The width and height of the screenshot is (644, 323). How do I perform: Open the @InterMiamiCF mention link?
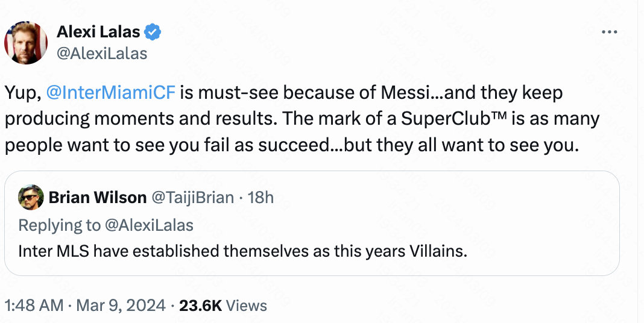(111, 93)
